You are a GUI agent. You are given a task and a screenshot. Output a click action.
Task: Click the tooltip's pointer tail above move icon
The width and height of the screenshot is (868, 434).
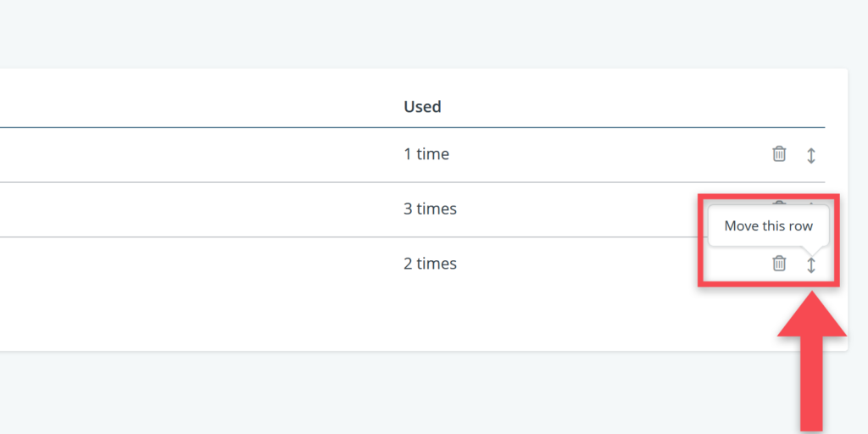(811, 250)
